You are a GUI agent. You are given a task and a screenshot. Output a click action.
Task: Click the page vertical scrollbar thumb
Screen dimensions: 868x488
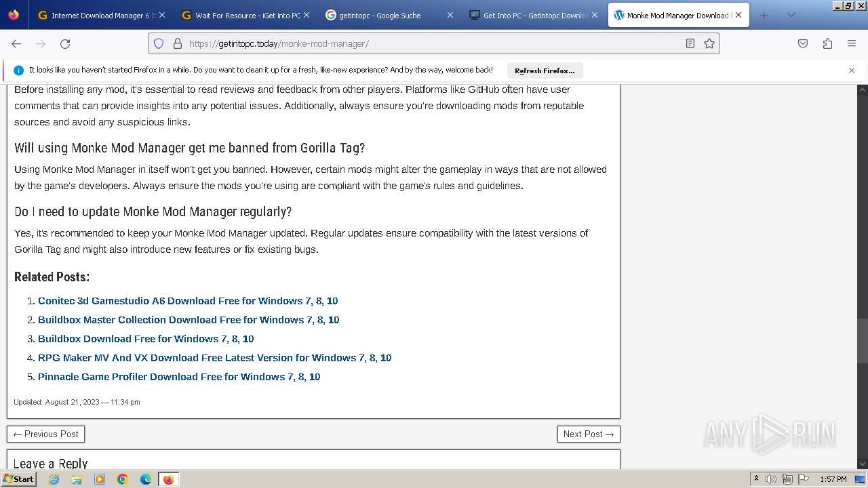863,341
